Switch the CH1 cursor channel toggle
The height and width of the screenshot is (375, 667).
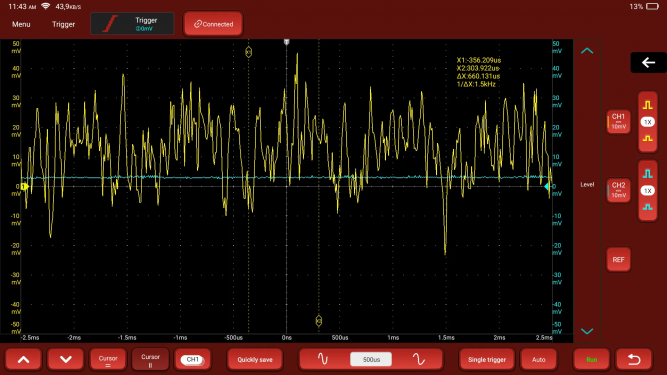click(x=192, y=359)
